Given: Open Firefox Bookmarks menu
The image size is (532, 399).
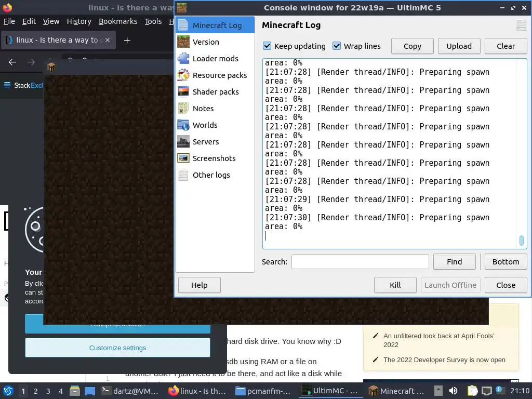Looking at the screenshot, I should click(x=118, y=21).
